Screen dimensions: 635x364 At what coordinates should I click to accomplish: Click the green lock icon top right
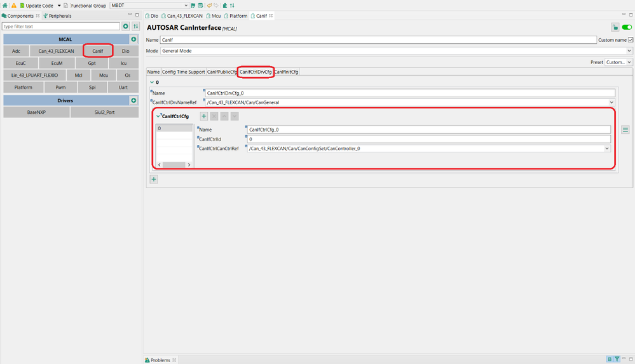pos(615,27)
